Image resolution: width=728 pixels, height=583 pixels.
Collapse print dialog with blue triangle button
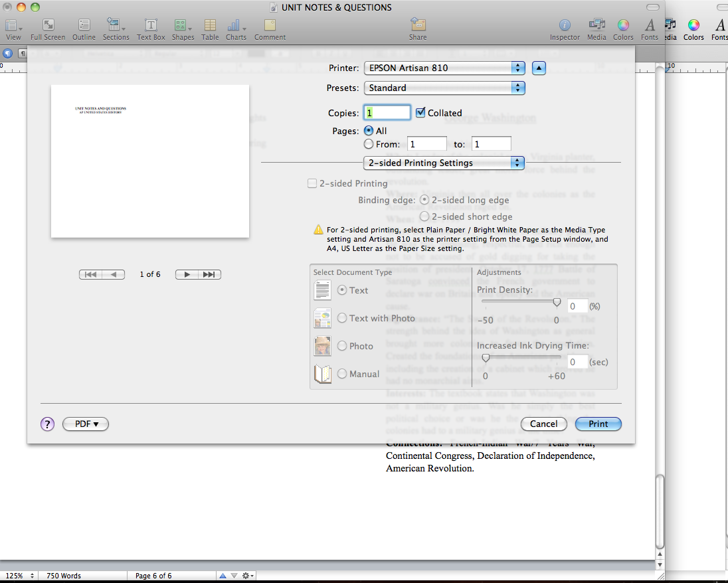[539, 68]
